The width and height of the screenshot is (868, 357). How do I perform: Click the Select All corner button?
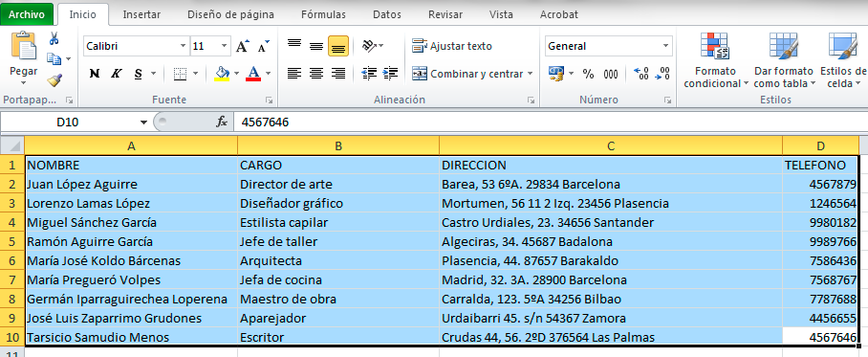click(x=12, y=145)
